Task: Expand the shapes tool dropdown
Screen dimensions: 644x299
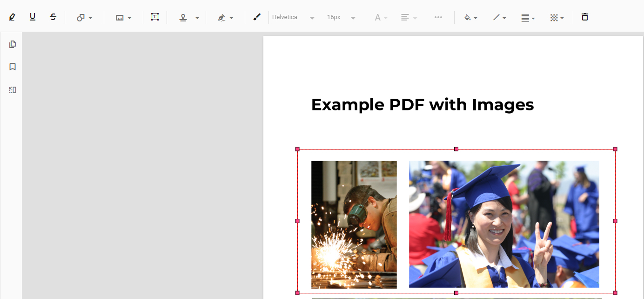Action: tap(85, 18)
